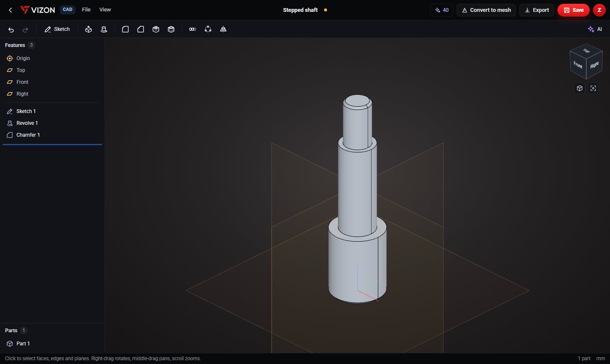
Task: Select the Mirror tool icon
Action: (x=223, y=29)
